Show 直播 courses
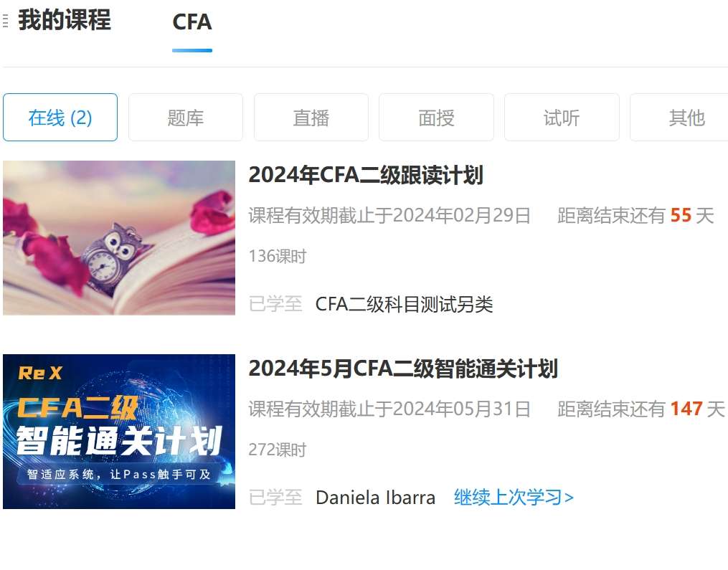 click(x=311, y=118)
